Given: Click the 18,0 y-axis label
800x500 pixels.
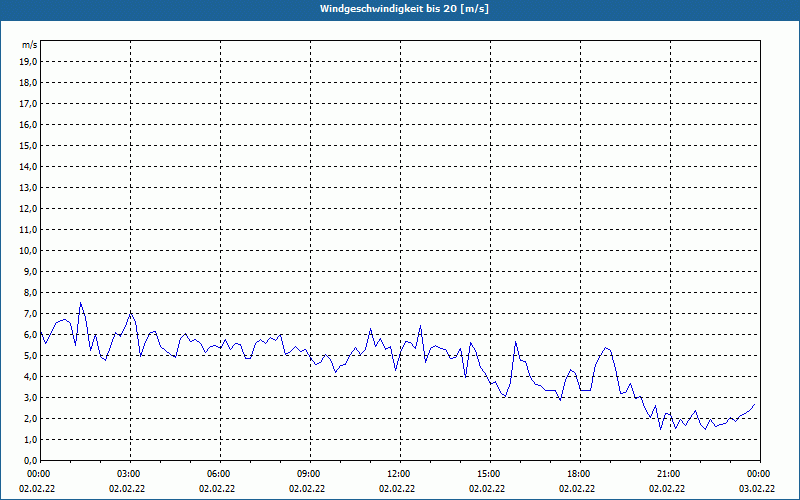Looking at the screenshot, I should pyautogui.click(x=28, y=83).
